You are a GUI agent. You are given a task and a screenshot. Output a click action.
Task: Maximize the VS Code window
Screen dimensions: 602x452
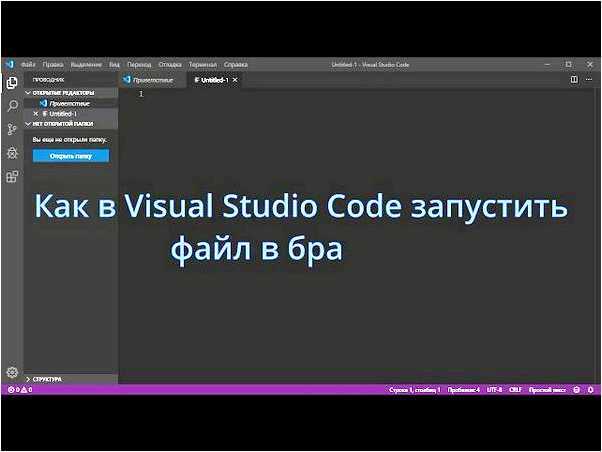[x=569, y=65]
